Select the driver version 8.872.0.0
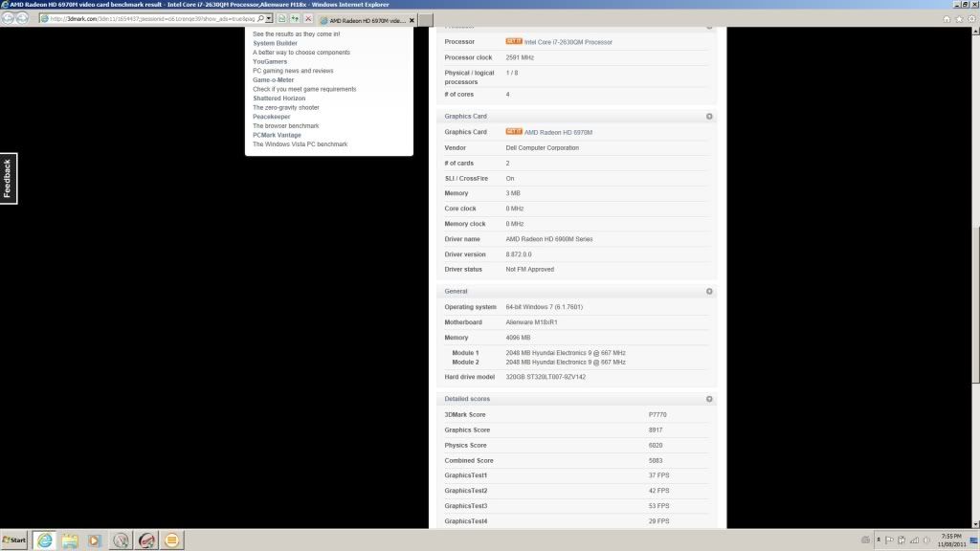 click(519, 254)
